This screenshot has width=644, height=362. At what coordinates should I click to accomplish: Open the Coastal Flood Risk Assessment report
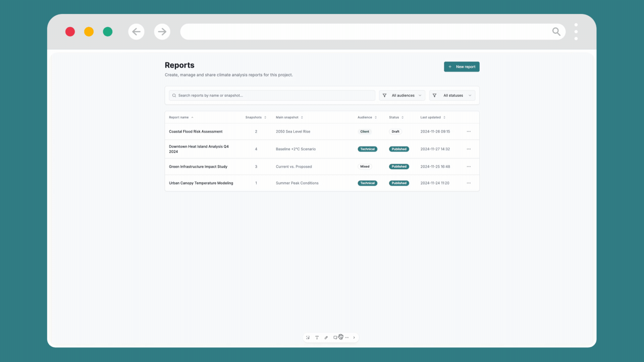196,131
